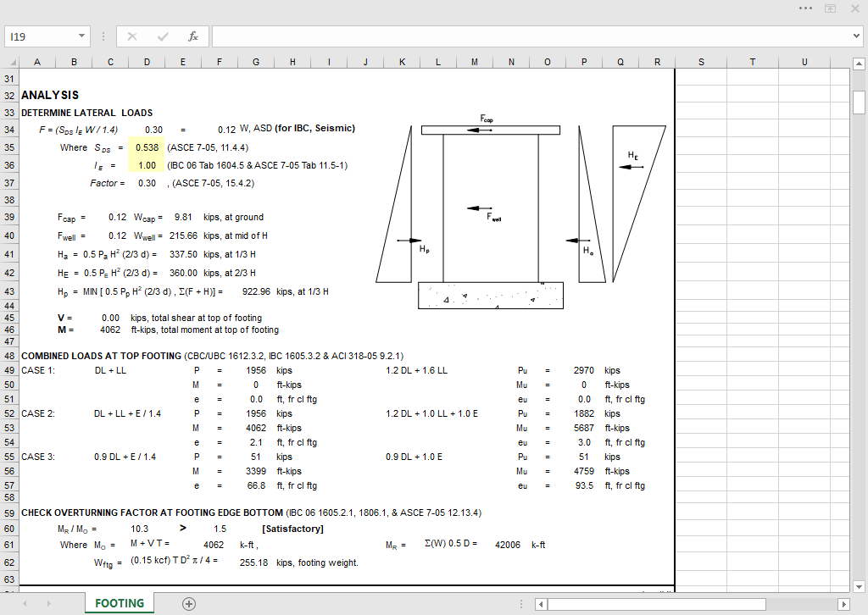Click the Cancel entry button in formula bar
Viewport: 868px width, 615px height.
131,36
